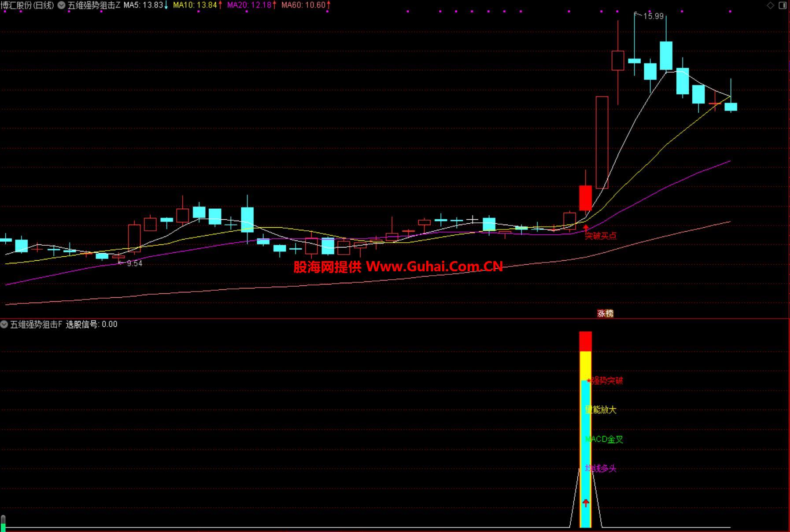Toggle the side panel icon at top right
Screen dimensions: 790x532
coord(783,5)
